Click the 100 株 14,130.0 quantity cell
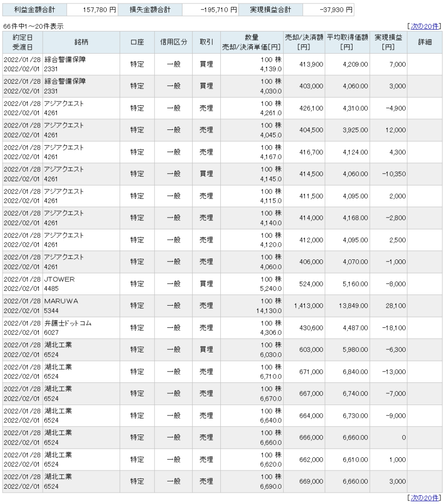The image size is (443, 504). [x=252, y=306]
